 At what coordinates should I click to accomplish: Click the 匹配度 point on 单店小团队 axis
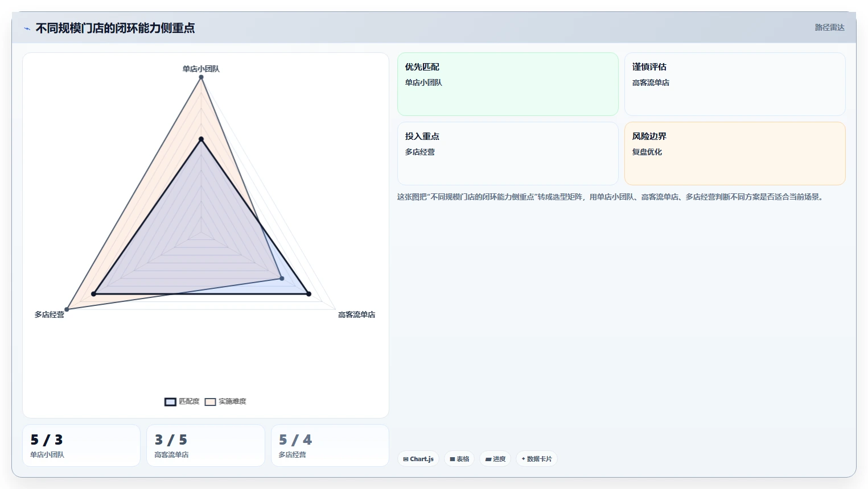pos(201,139)
